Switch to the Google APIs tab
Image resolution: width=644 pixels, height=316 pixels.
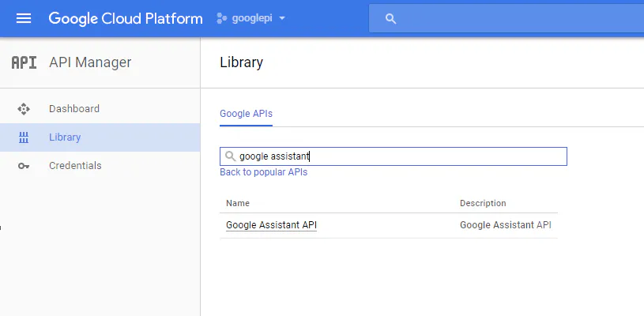click(x=246, y=114)
